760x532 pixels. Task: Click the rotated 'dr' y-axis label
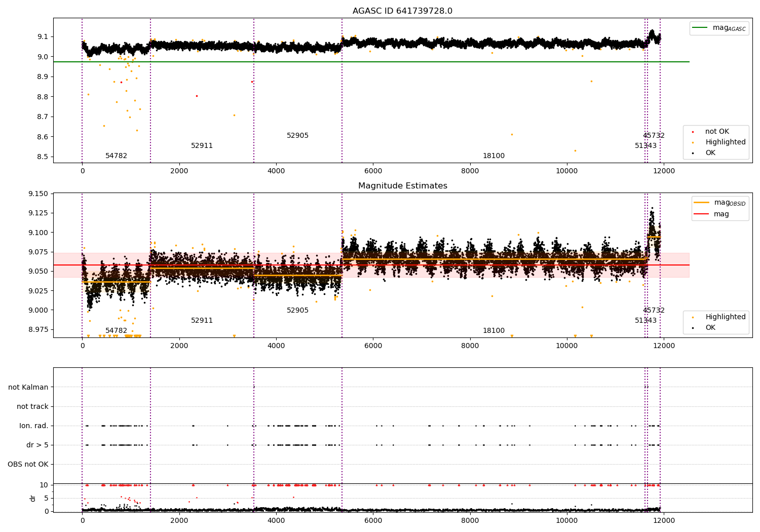click(x=33, y=498)
